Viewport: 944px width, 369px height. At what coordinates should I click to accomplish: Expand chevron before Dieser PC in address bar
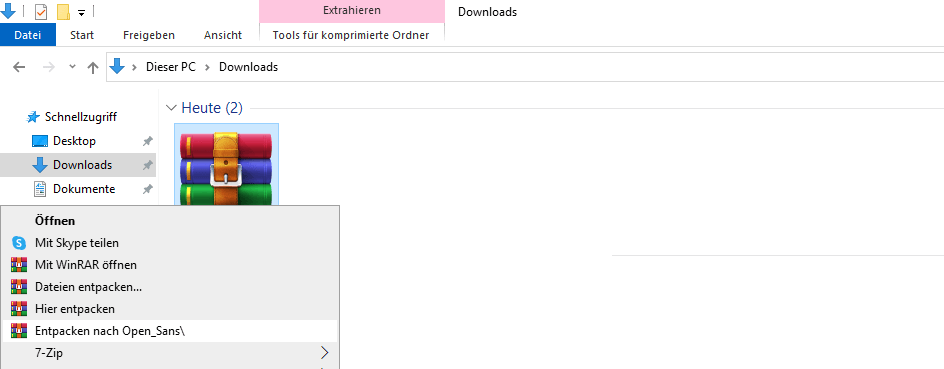135,67
